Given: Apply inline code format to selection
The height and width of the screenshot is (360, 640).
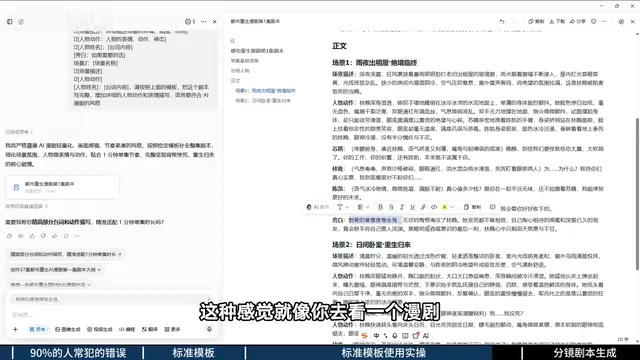Looking at the screenshot, I should click(x=434, y=207).
